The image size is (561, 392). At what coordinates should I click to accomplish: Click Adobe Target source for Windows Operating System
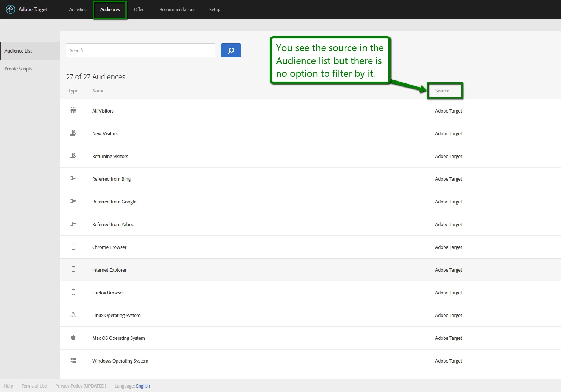click(448, 361)
